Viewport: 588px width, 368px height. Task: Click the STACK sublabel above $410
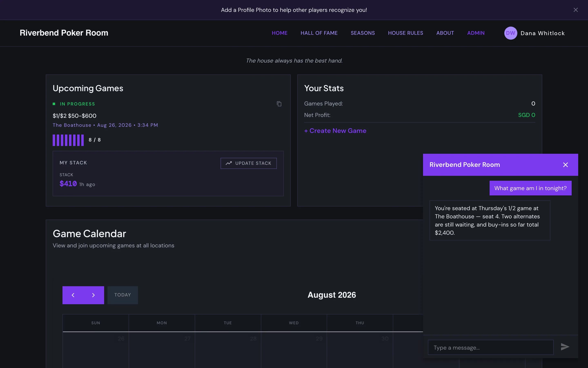[66, 175]
